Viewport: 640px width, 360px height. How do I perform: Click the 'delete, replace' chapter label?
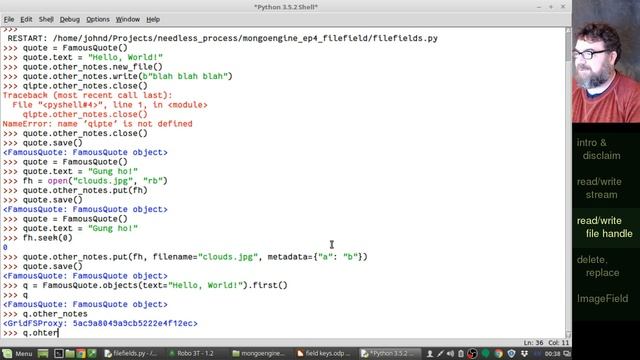pyautogui.click(x=598, y=266)
